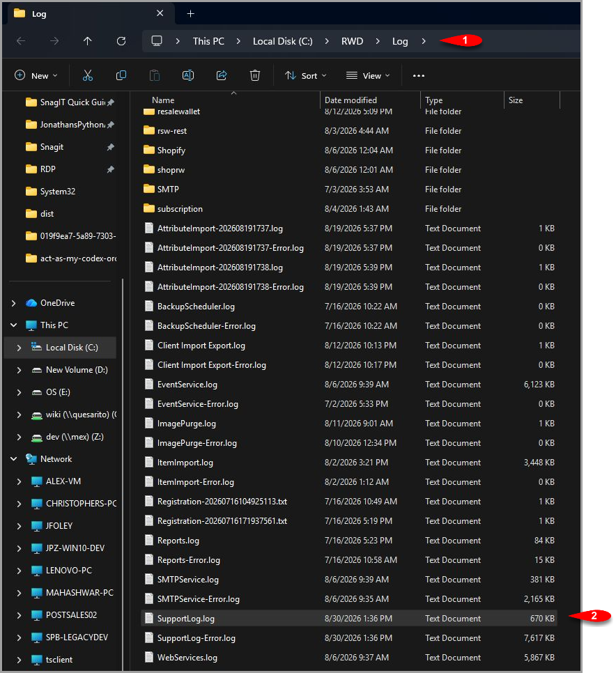Viewport: 616px width, 673px height.
Task: Expand the New Volume (D:) node
Action: (19, 370)
